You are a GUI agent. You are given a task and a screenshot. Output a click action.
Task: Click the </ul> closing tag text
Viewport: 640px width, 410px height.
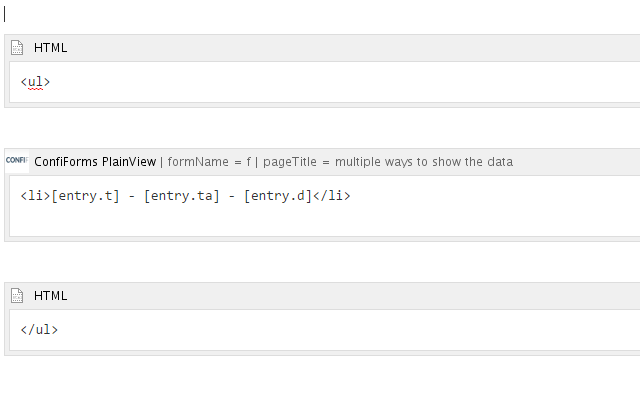(x=39, y=330)
